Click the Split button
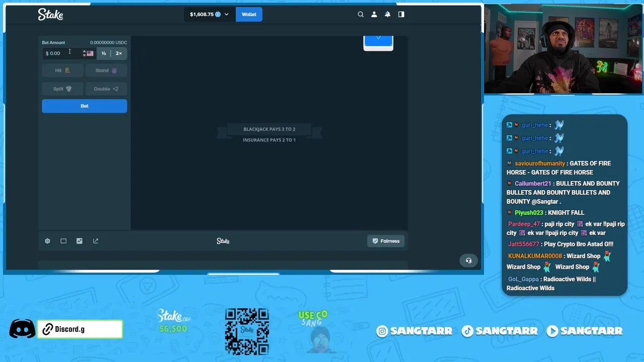The height and width of the screenshot is (362, 644). pos(62,89)
